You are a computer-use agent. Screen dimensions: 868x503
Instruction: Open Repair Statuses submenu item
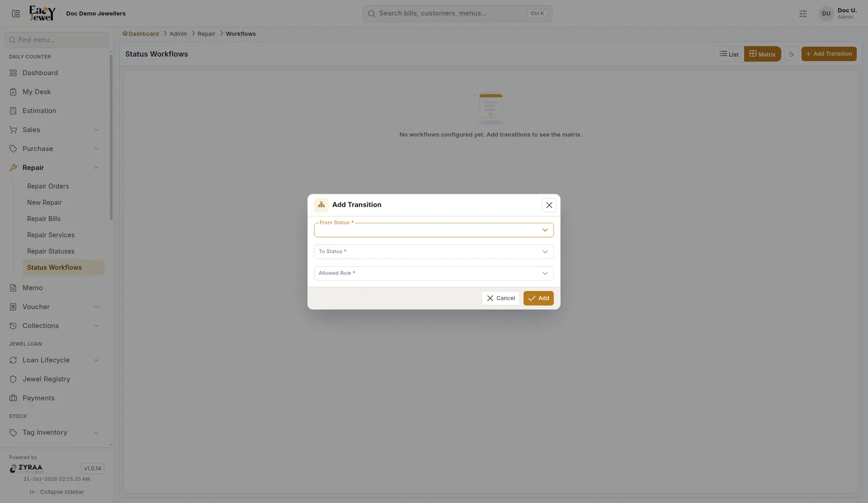click(x=63, y=251)
